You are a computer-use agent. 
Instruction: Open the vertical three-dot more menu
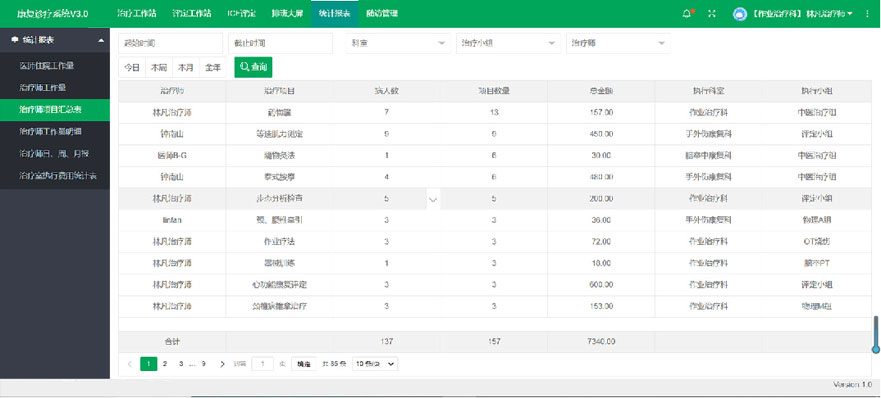[x=868, y=13]
